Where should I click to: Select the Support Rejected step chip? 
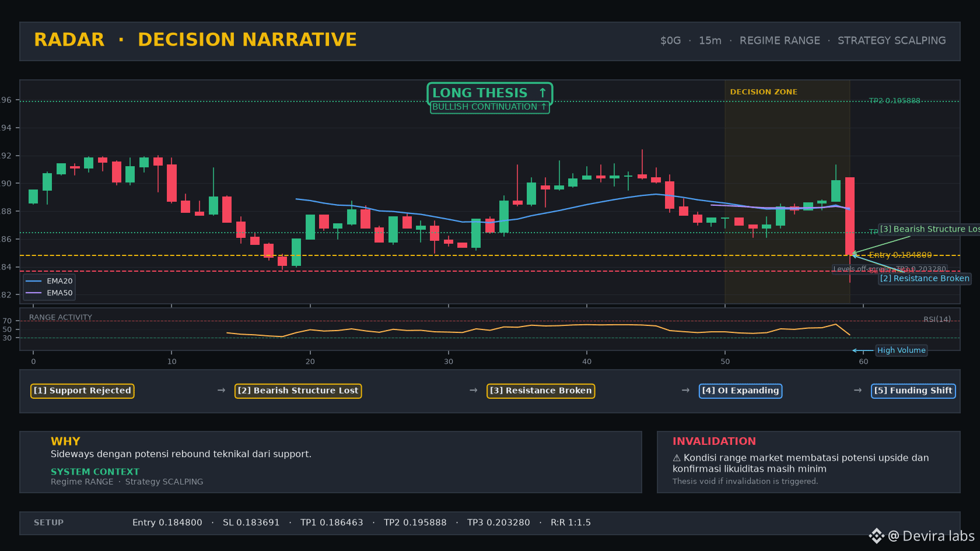[82, 391]
